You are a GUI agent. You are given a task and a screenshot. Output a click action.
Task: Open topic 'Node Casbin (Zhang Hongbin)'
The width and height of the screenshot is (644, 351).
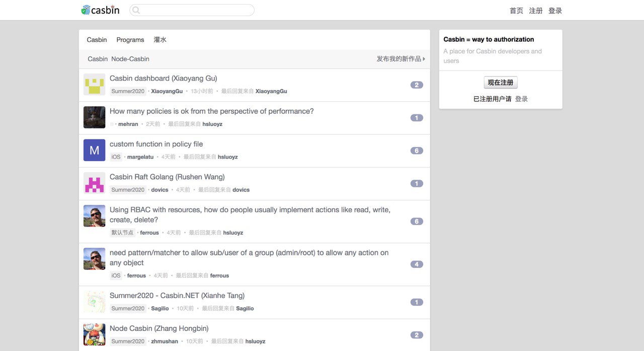(159, 328)
